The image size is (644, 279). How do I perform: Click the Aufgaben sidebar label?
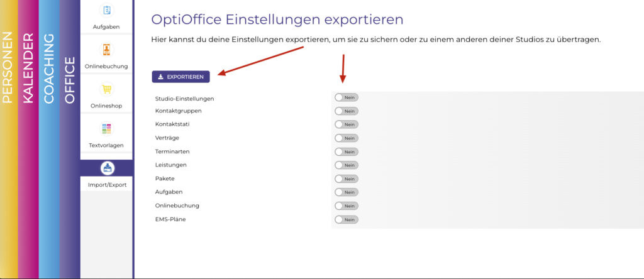106,27
